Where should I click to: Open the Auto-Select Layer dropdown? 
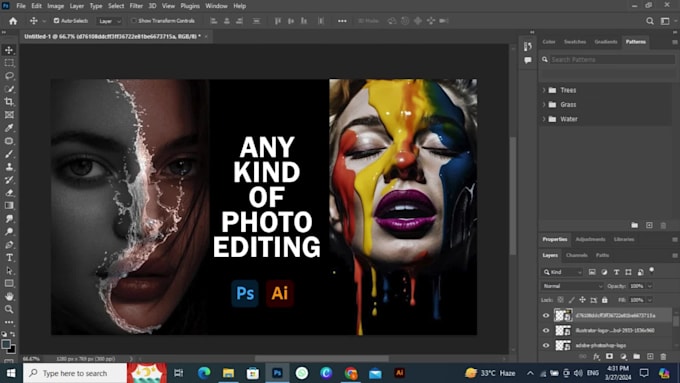(x=109, y=21)
